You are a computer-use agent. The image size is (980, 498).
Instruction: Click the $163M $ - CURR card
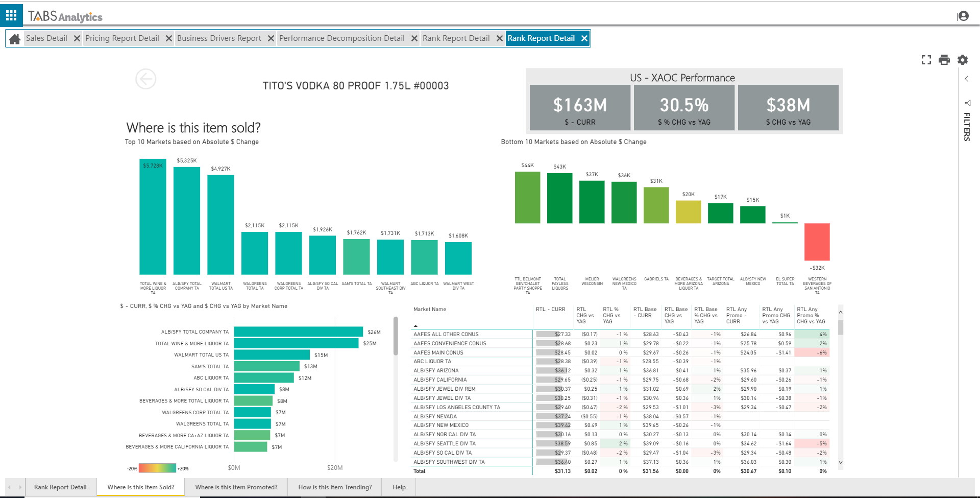pos(580,108)
